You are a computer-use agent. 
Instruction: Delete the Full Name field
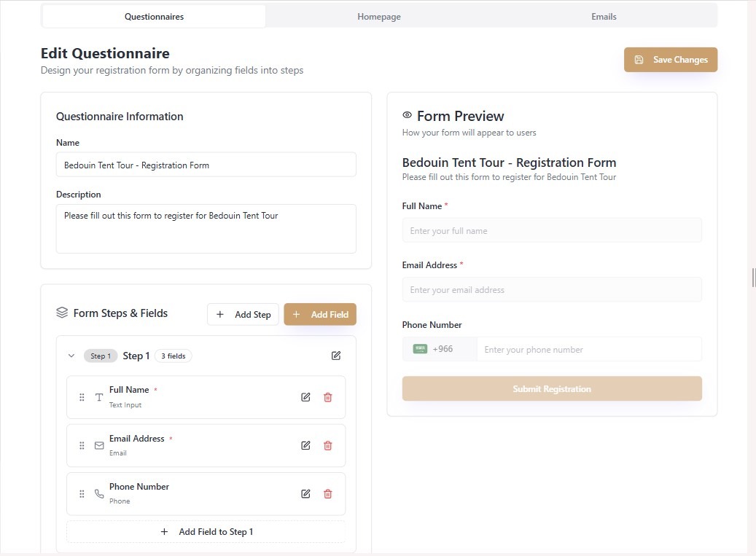click(x=327, y=397)
